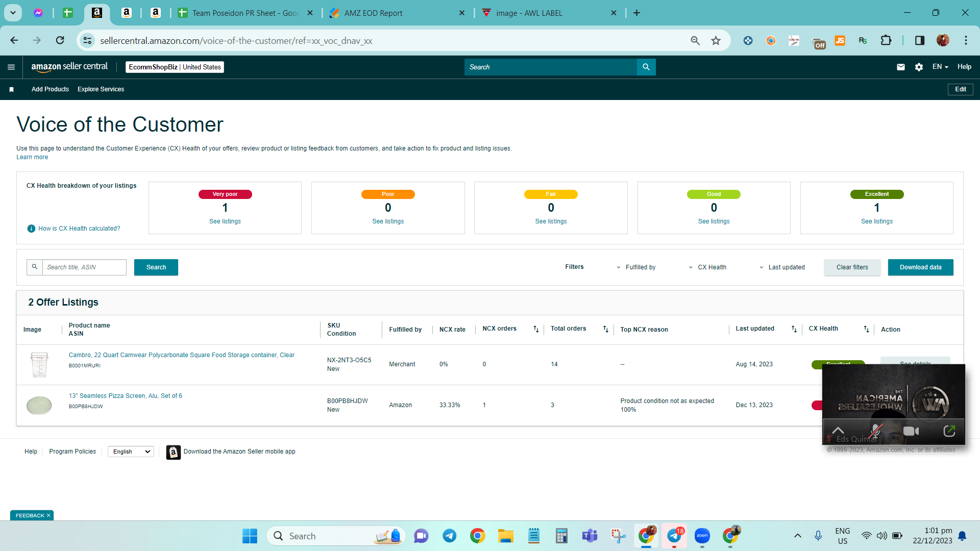Expand the Last updated filter dropdown

tap(782, 267)
